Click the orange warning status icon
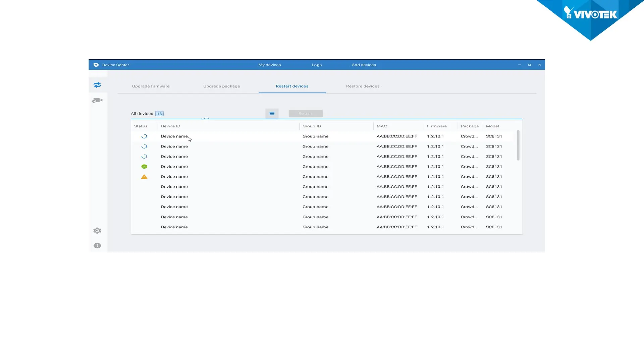 pos(144,177)
